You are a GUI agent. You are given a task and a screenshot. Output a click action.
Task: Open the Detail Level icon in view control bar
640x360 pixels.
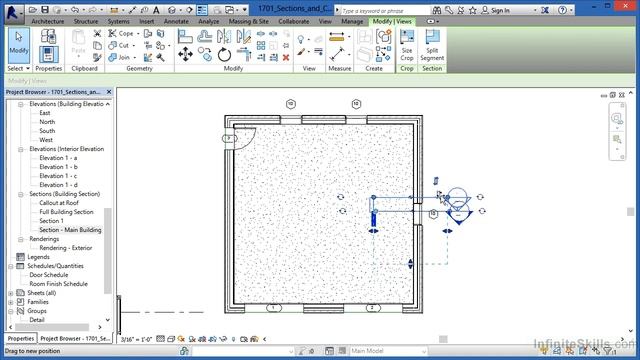pos(160,339)
